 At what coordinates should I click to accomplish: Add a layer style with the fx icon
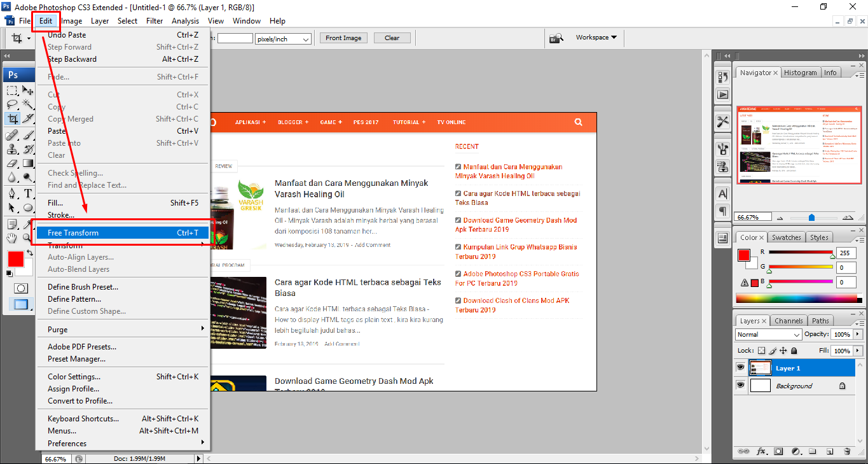point(761,451)
